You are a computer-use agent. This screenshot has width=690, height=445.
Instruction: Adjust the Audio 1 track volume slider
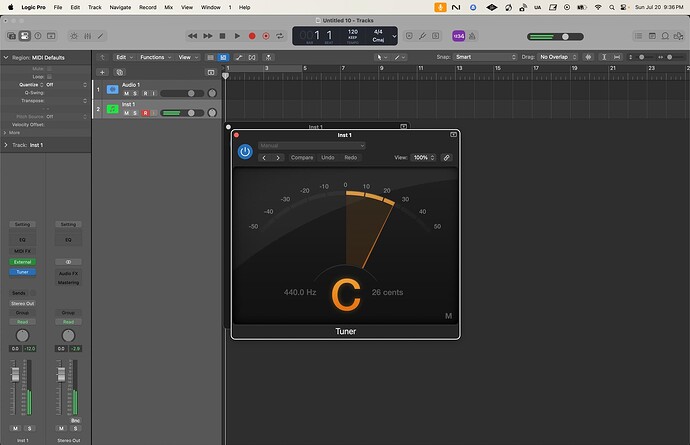pyautogui.click(x=182, y=93)
